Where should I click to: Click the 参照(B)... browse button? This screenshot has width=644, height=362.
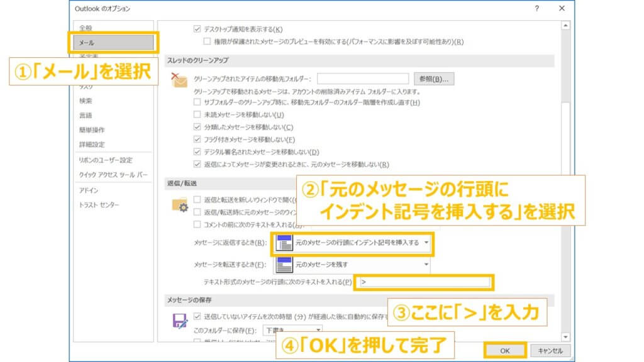[434, 79]
